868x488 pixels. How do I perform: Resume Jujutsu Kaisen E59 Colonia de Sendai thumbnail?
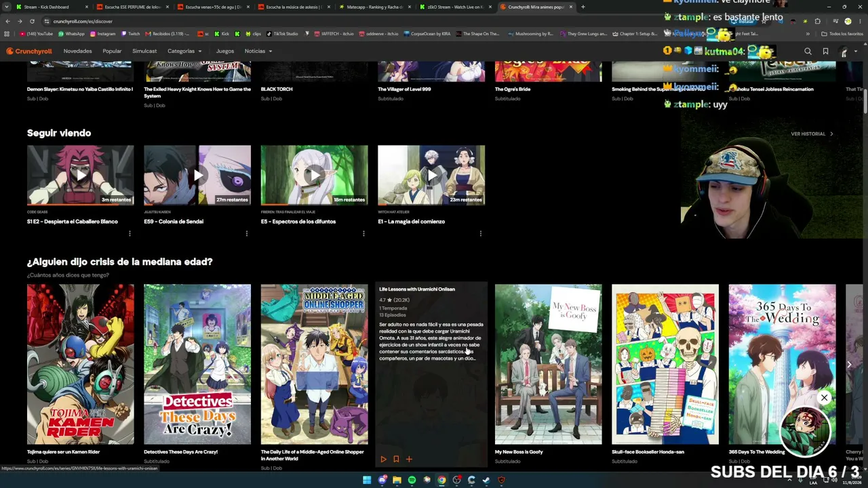point(197,175)
